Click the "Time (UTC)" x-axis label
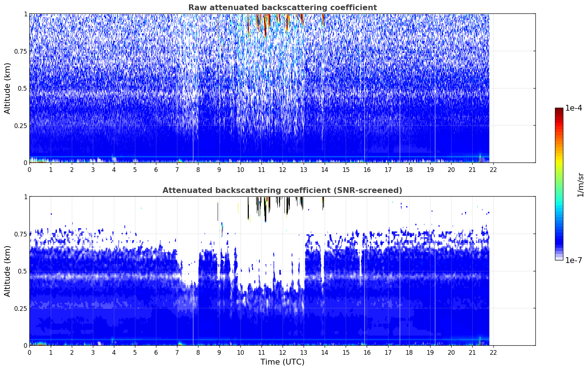 click(282, 362)
